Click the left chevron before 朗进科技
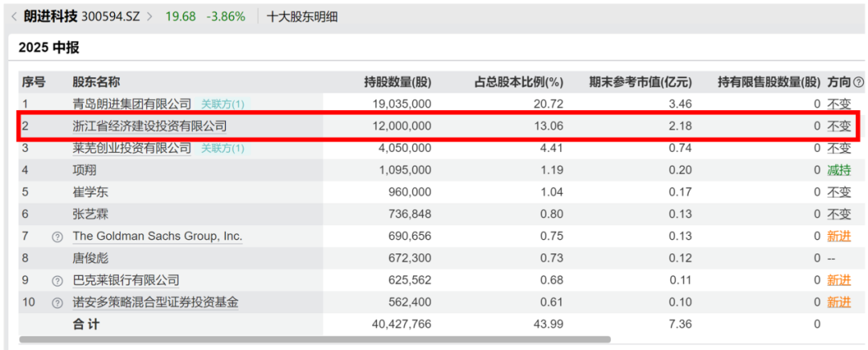The image size is (868, 350). point(14,16)
